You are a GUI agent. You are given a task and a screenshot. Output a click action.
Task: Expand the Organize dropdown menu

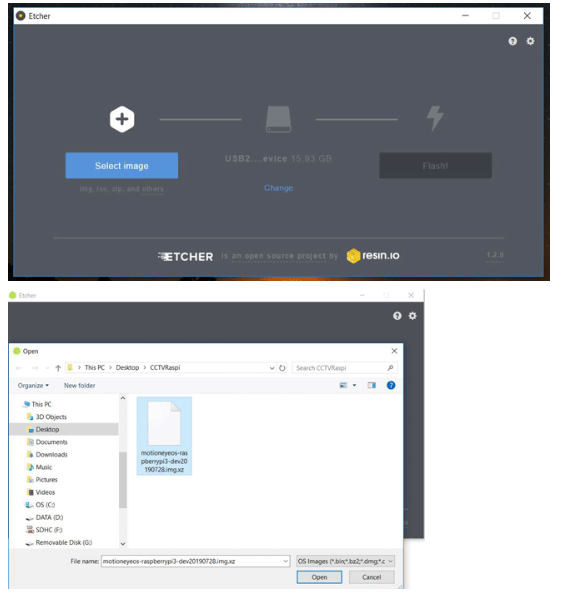[x=33, y=386]
